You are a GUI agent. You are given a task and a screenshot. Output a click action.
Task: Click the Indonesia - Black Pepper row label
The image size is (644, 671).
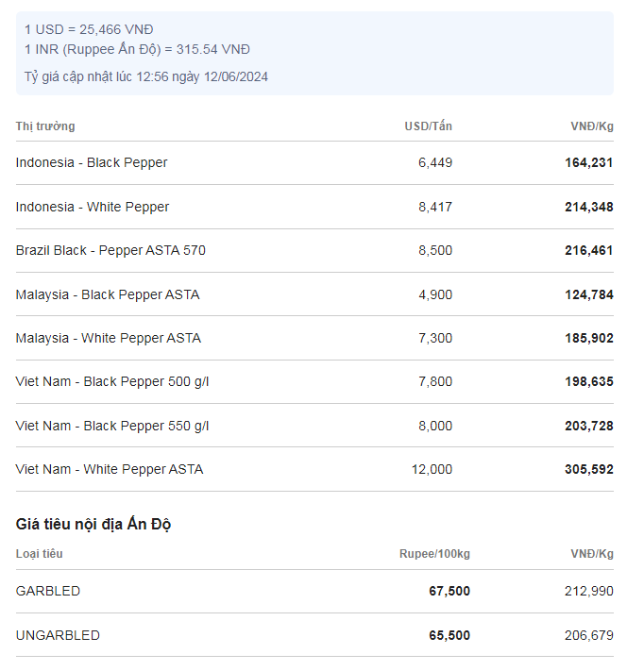92,162
